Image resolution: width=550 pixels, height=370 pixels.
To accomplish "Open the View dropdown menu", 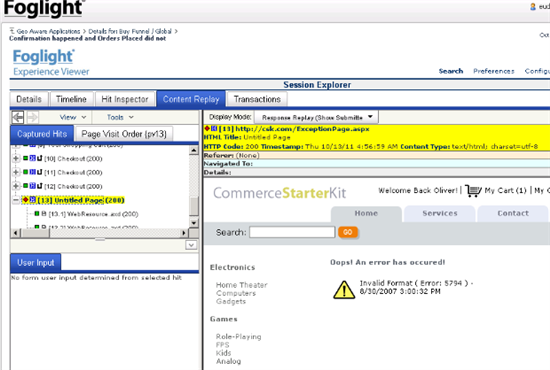I will (73, 117).
